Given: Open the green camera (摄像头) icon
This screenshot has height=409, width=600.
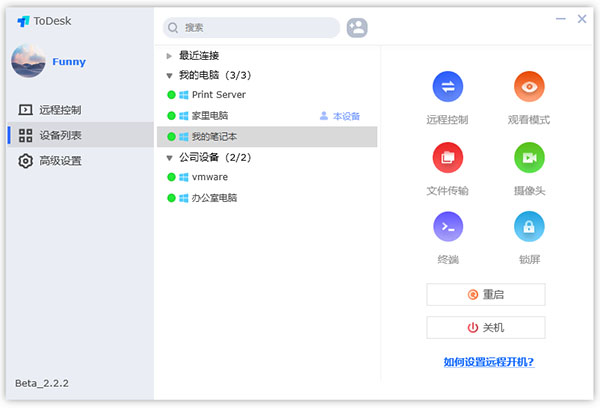Looking at the screenshot, I should (x=529, y=158).
